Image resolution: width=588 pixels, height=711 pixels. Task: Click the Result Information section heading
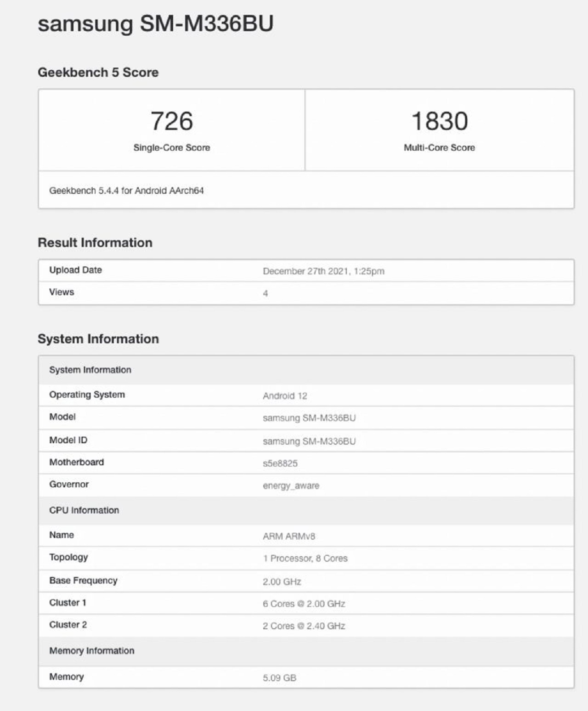point(96,243)
